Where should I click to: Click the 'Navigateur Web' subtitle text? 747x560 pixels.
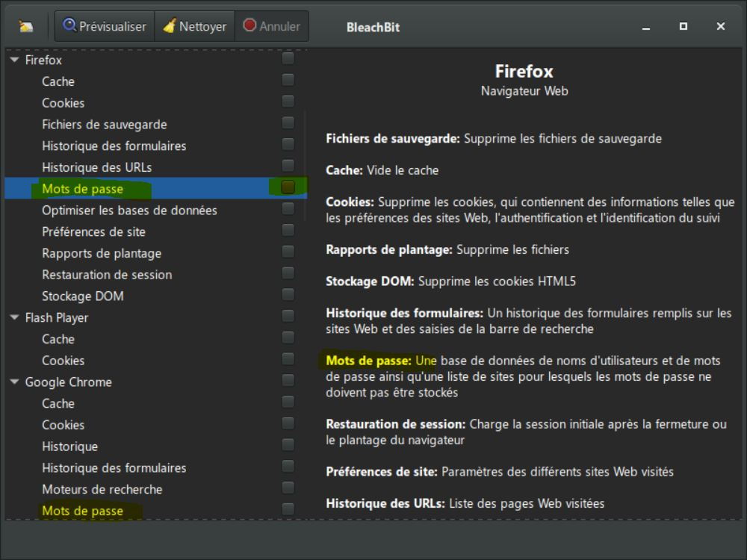coord(524,91)
